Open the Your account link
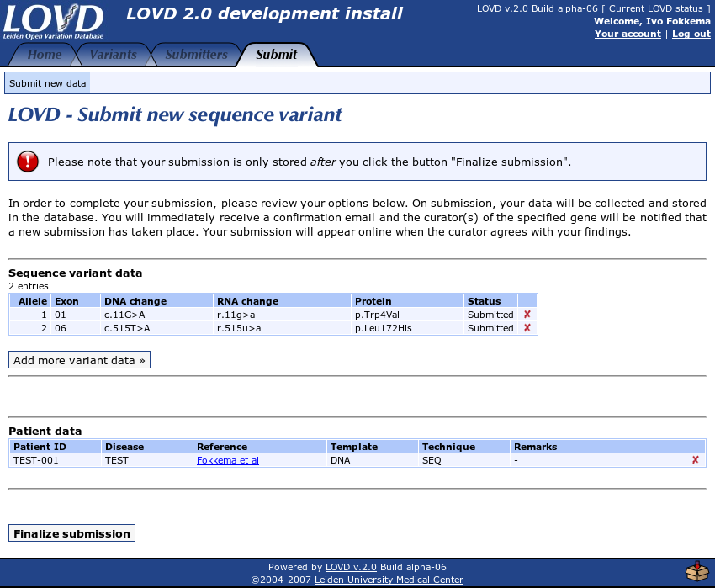This screenshot has height=588, width=715. coord(628,34)
